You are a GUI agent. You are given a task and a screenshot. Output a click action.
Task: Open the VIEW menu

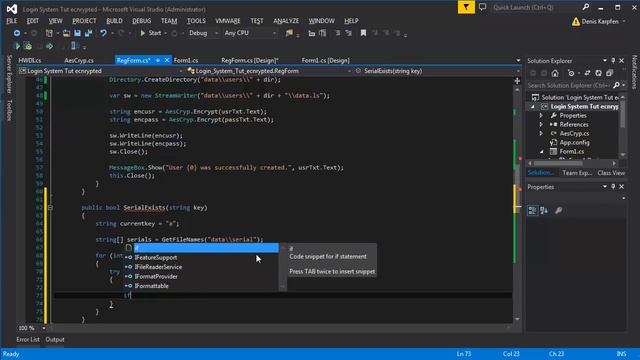pyautogui.click(x=56, y=21)
